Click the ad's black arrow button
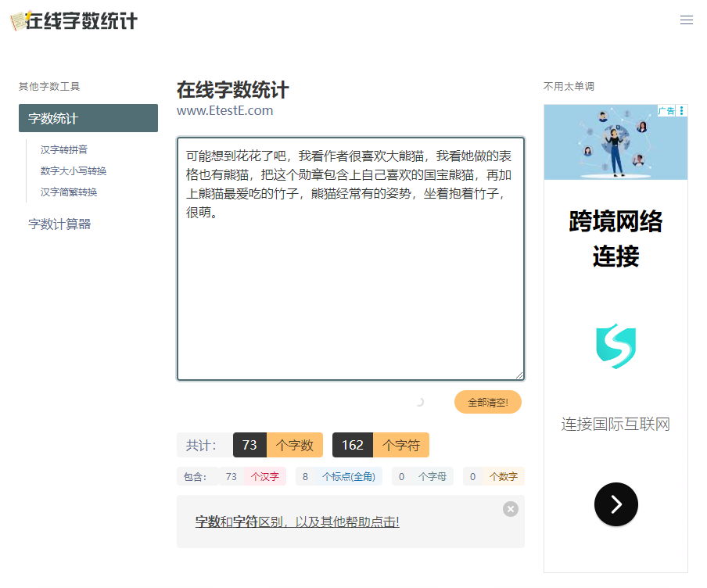The height and width of the screenshot is (588, 707). tap(616, 504)
